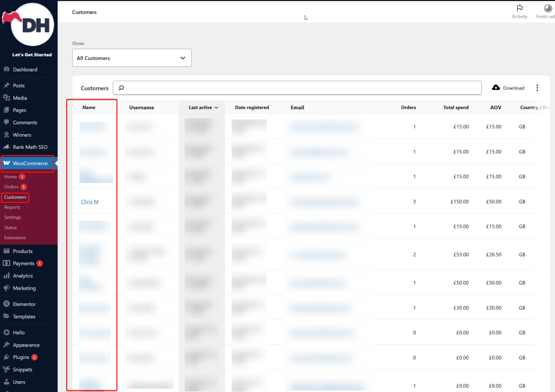The height and width of the screenshot is (392, 555).
Task: Click the DH site logo
Action: point(32,24)
